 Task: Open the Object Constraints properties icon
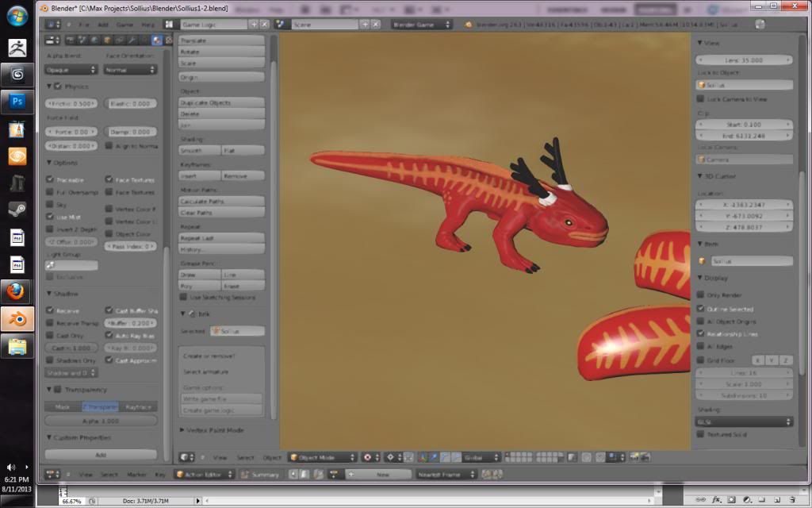coord(120,40)
